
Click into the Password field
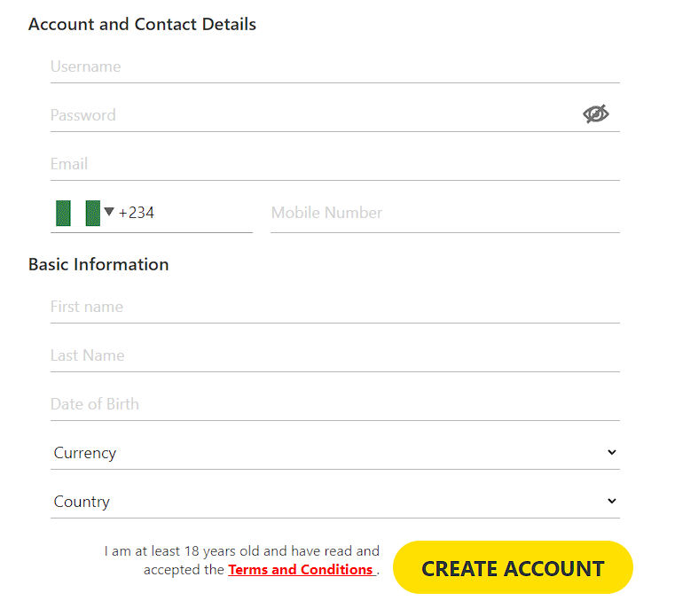pyautogui.click(x=310, y=115)
